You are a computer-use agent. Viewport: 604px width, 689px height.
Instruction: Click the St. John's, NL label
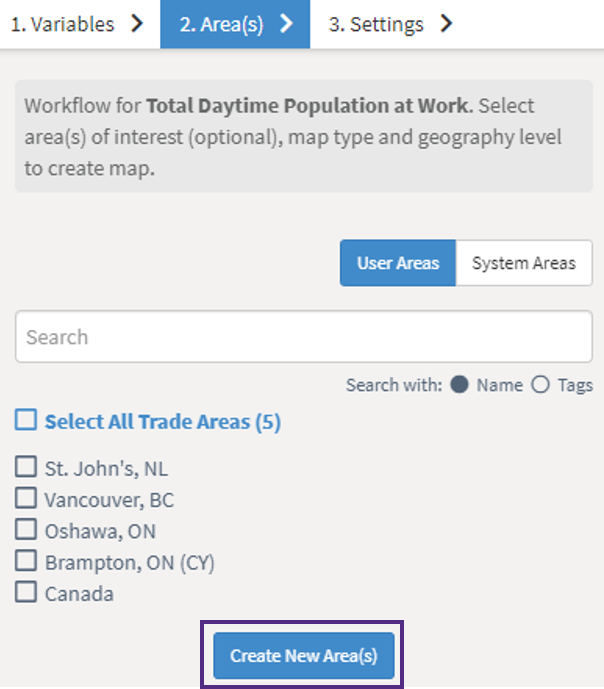click(106, 468)
